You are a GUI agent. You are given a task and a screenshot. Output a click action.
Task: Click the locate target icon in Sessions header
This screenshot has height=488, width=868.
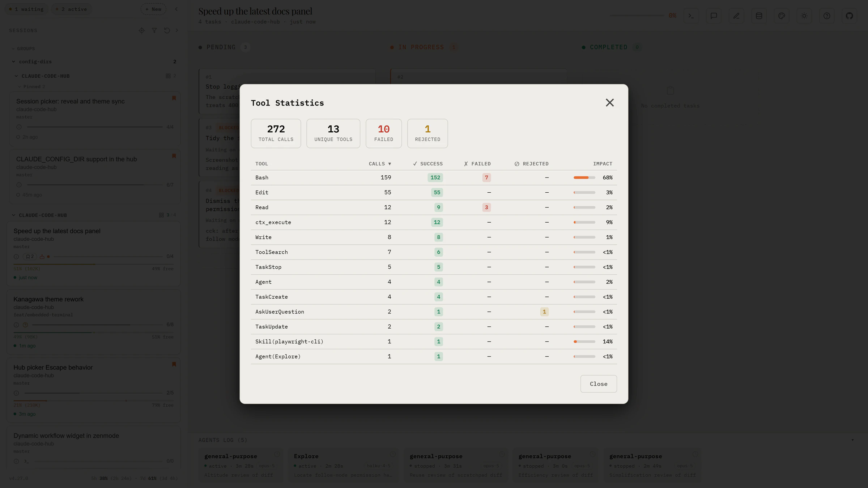[142, 30]
